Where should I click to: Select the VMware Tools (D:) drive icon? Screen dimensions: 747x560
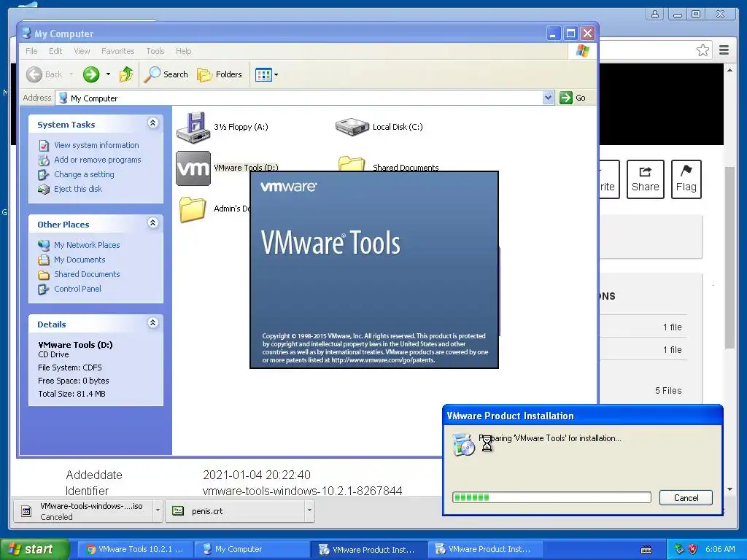tap(193, 168)
